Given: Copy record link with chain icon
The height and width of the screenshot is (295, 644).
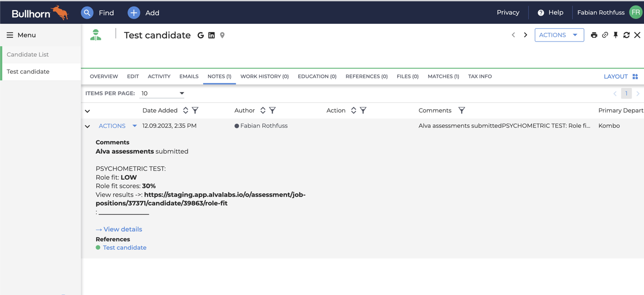Looking at the screenshot, I should tap(605, 35).
